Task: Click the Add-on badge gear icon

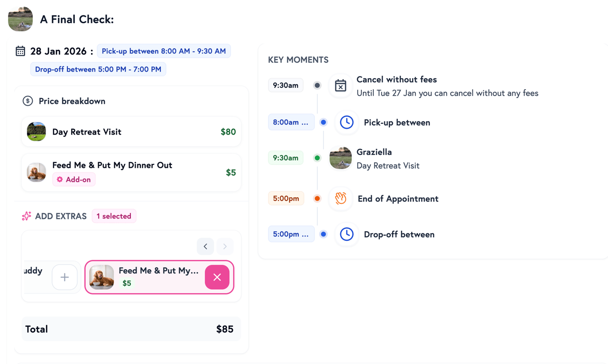Action: [60, 180]
